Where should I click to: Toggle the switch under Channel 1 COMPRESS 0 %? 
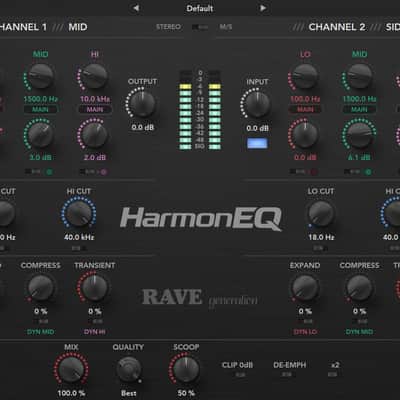coord(41,322)
